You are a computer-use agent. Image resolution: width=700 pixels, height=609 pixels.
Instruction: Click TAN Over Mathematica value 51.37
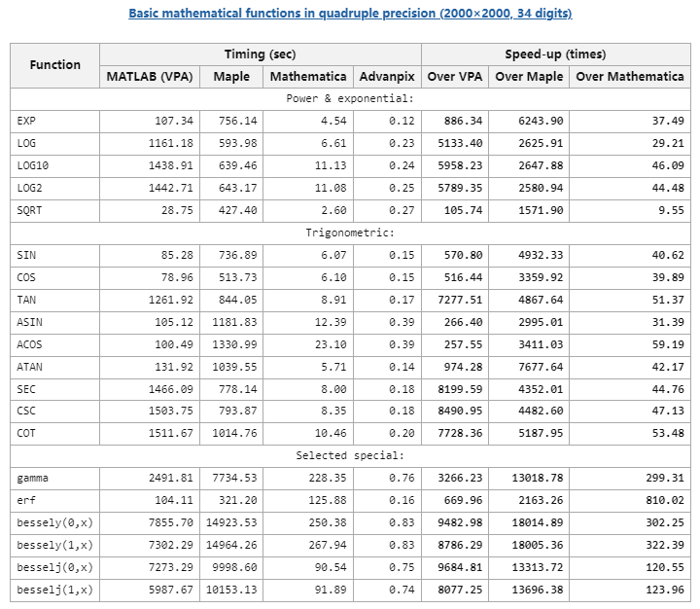pos(668,300)
